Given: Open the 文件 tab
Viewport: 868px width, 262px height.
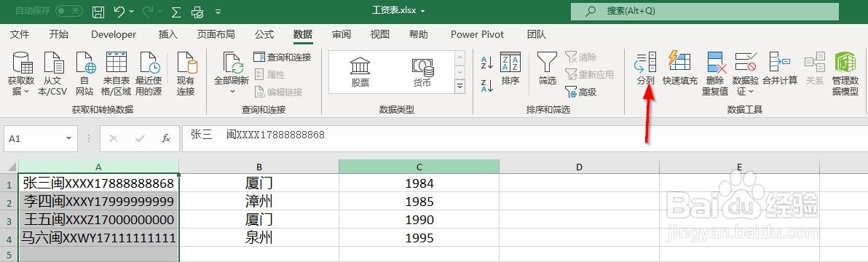Looking at the screenshot, I should (x=20, y=34).
